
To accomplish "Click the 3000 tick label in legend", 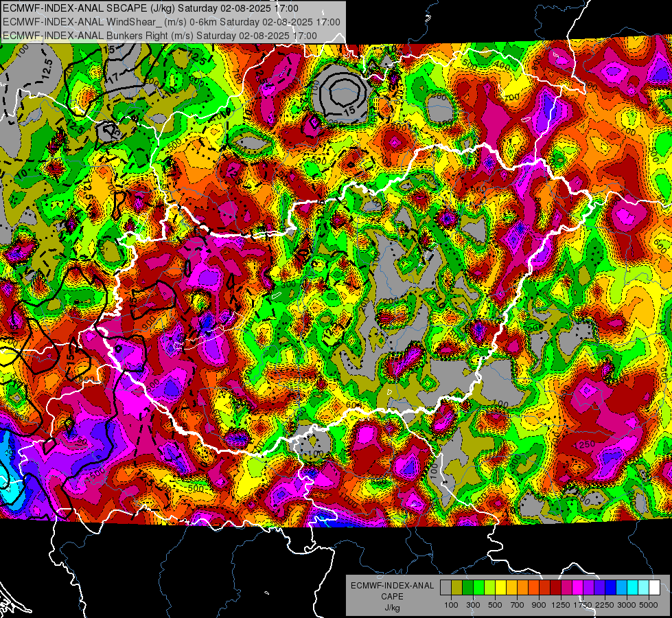I will [627, 605].
